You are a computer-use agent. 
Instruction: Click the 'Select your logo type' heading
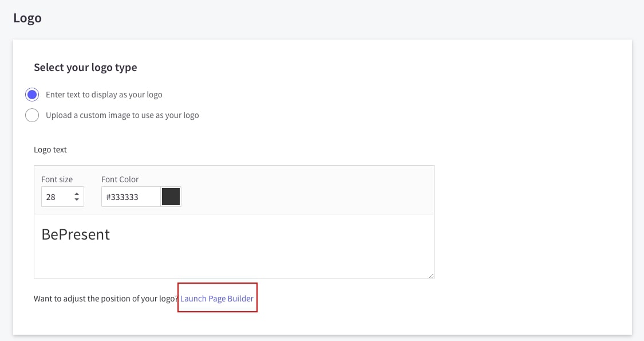pos(85,68)
